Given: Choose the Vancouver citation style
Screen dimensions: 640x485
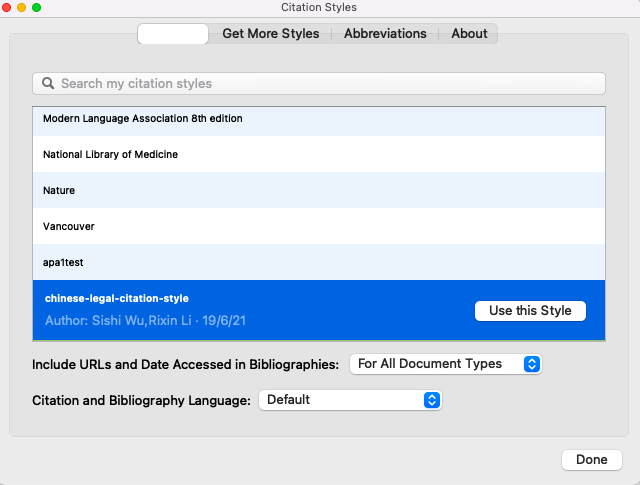Looking at the screenshot, I should click(319, 226).
